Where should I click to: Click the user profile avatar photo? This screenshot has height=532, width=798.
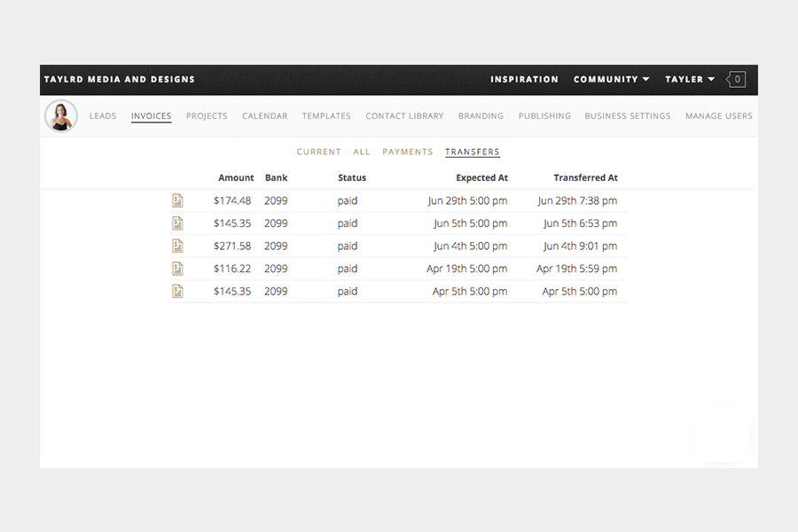click(x=61, y=116)
